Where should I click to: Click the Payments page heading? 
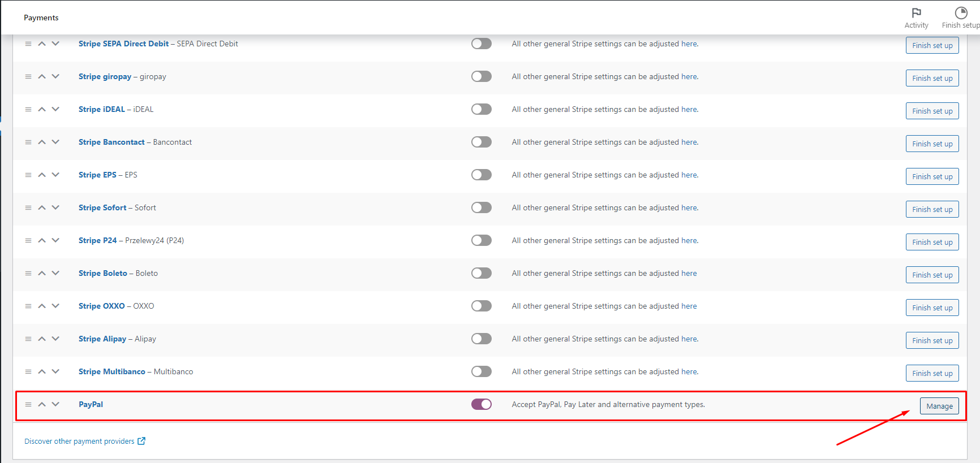click(x=41, y=18)
